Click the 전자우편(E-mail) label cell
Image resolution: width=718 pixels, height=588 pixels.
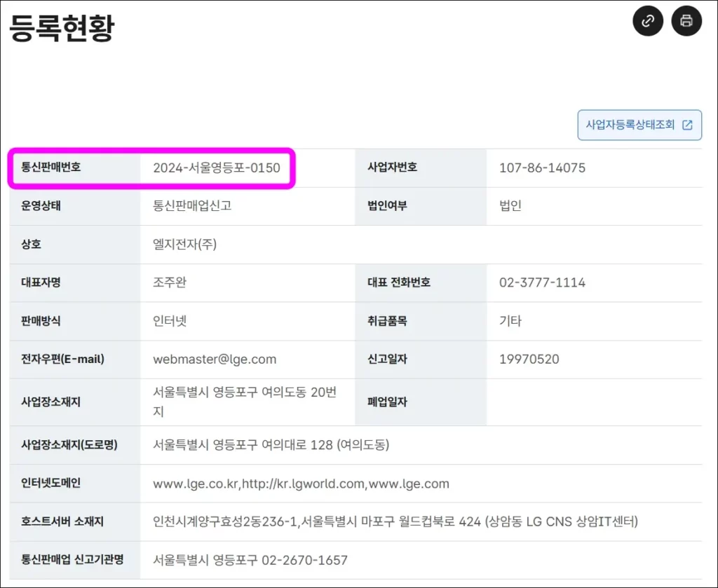click(74, 360)
